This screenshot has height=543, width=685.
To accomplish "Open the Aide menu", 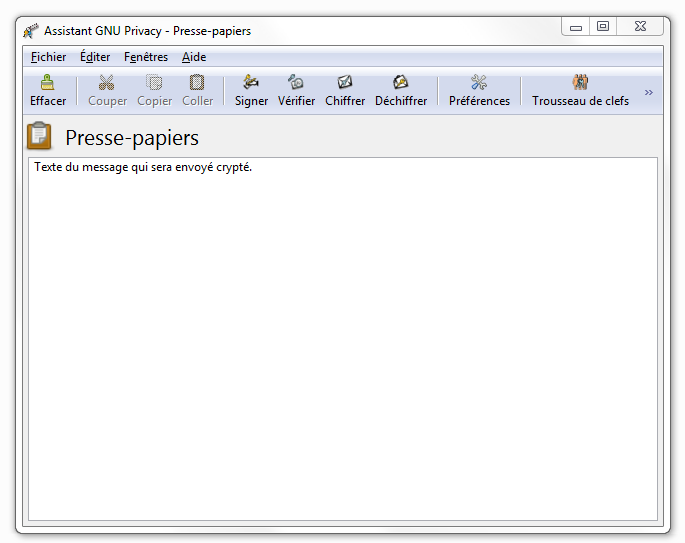I will click(194, 57).
